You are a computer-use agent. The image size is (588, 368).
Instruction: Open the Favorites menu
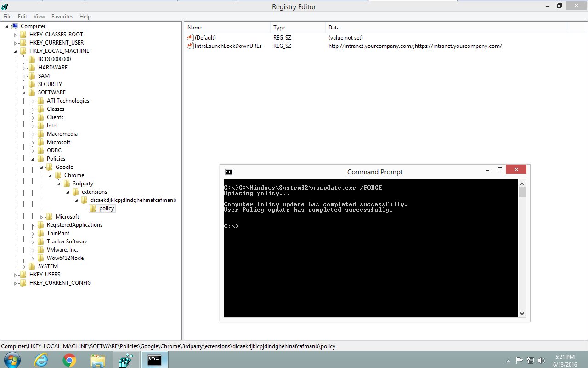pyautogui.click(x=62, y=17)
